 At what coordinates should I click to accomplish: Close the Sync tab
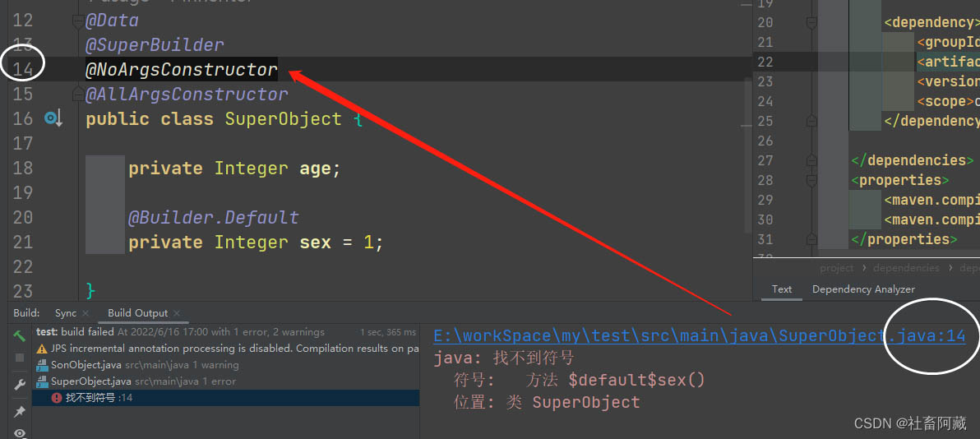click(x=85, y=313)
